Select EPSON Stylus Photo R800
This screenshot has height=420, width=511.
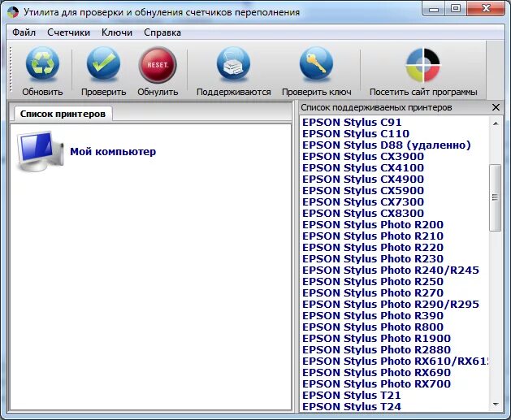point(373,327)
